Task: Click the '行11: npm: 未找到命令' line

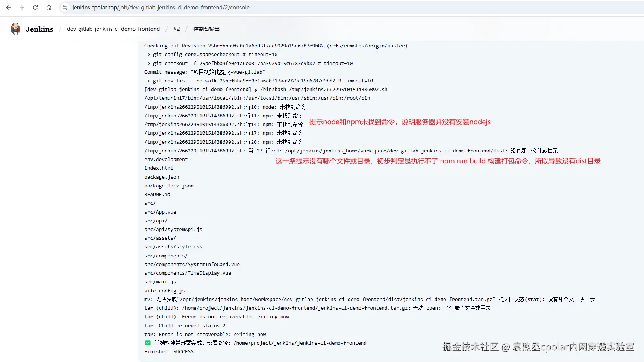Action: [224, 116]
